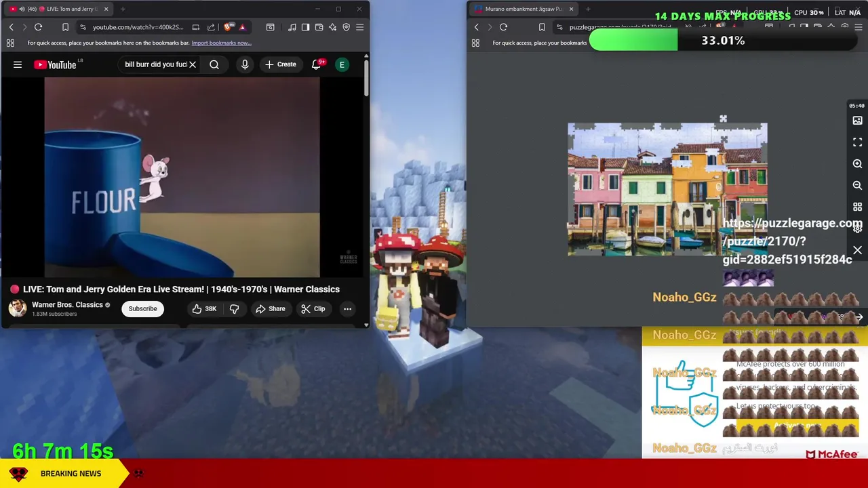The image size is (868, 488).
Task: Open apps grid in puzzle window bookmarks bar
Action: pyautogui.click(x=475, y=43)
